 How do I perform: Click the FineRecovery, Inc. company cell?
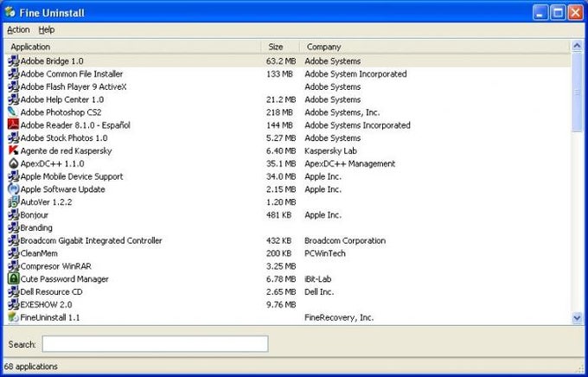pyautogui.click(x=339, y=317)
